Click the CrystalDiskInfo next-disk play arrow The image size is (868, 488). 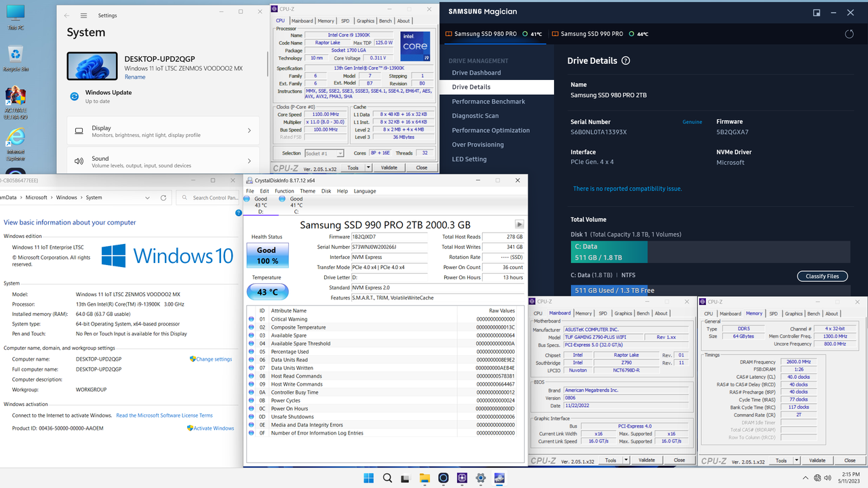[x=519, y=224]
